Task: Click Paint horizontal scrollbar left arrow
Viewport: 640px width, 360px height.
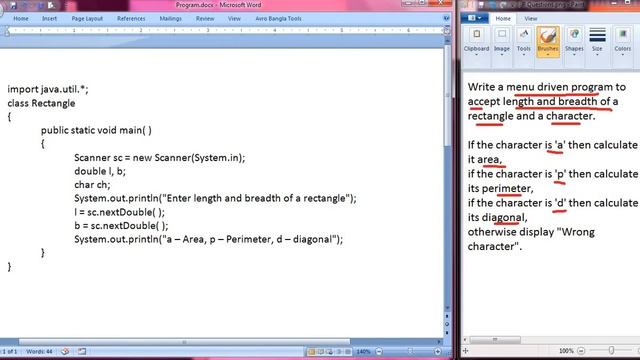Action: tap(465, 340)
